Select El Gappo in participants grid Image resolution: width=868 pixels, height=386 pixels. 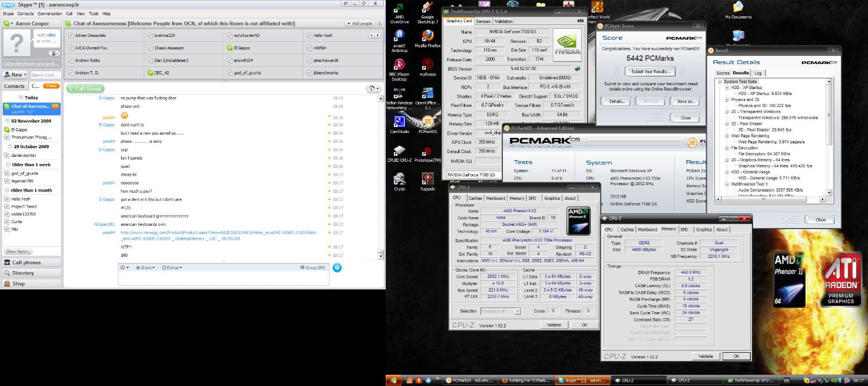263,48
